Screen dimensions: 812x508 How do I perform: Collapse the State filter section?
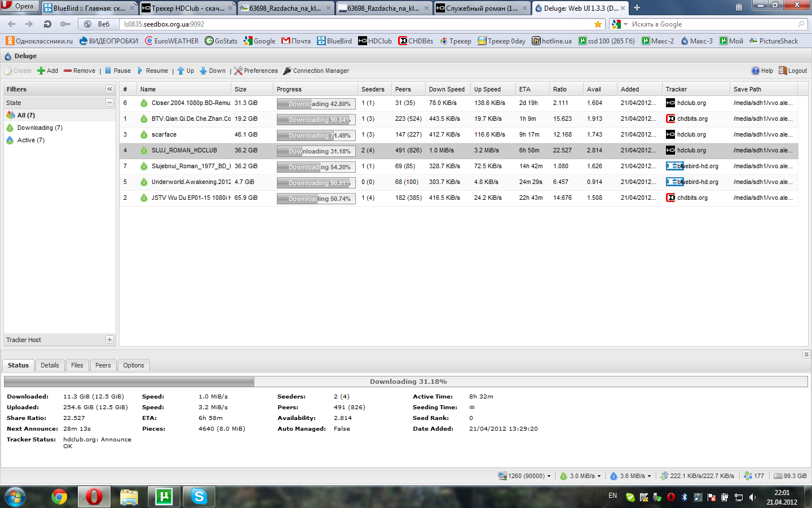point(109,103)
